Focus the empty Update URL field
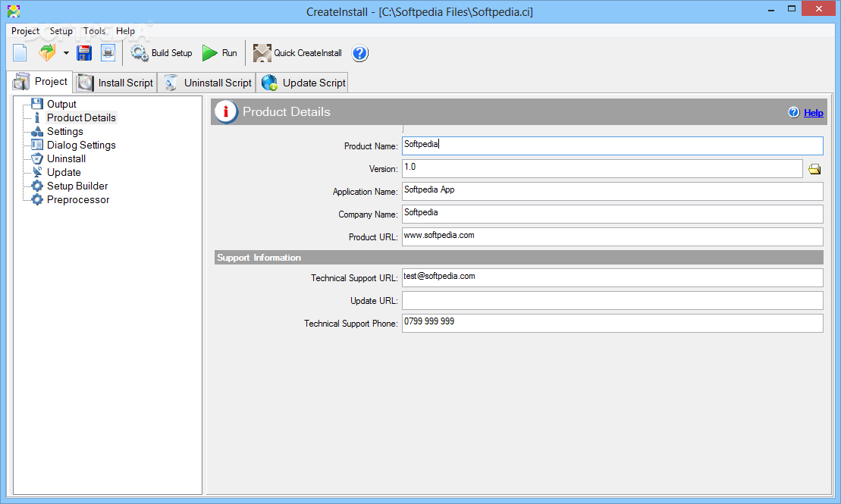 point(613,300)
